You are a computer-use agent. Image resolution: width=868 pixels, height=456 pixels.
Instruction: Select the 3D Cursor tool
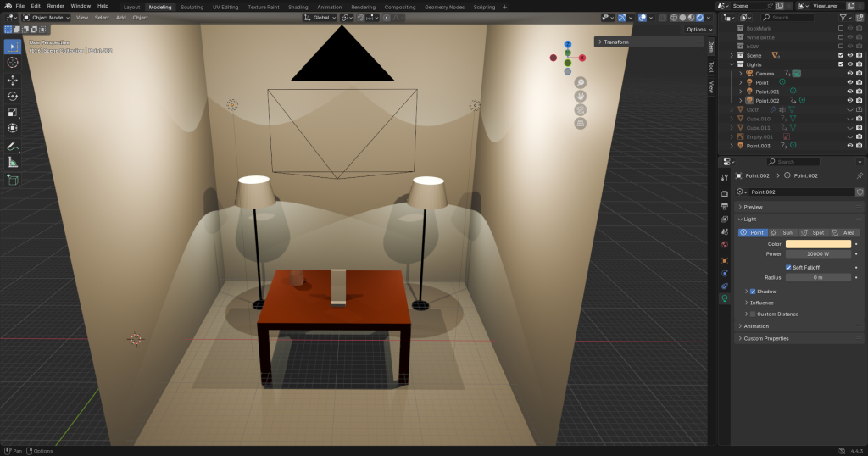point(13,62)
